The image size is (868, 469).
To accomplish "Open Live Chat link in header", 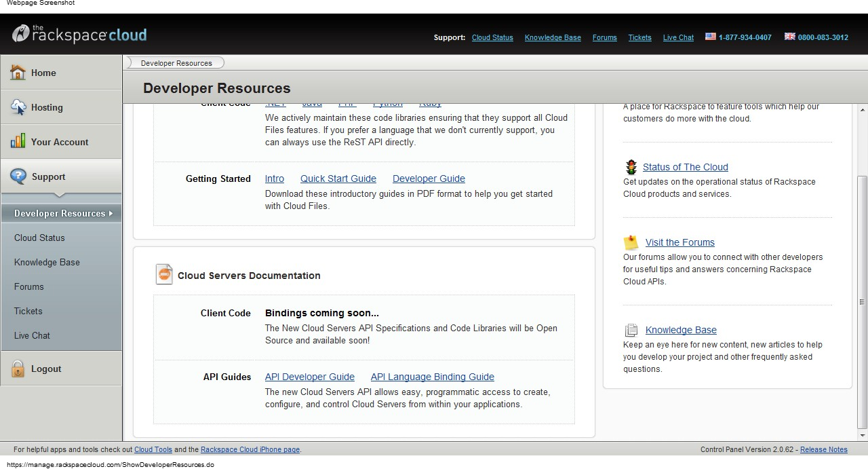I will [x=678, y=37].
